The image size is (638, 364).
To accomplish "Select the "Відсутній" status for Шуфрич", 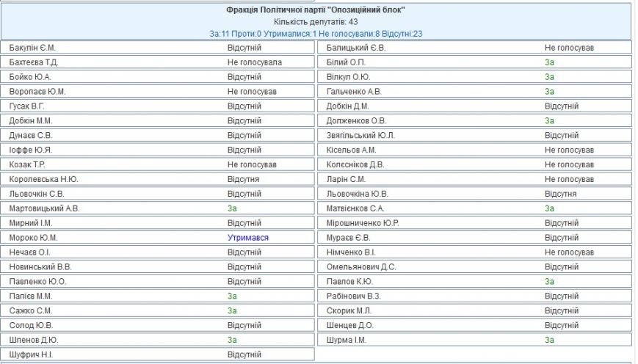I will (x=244, y=355).
